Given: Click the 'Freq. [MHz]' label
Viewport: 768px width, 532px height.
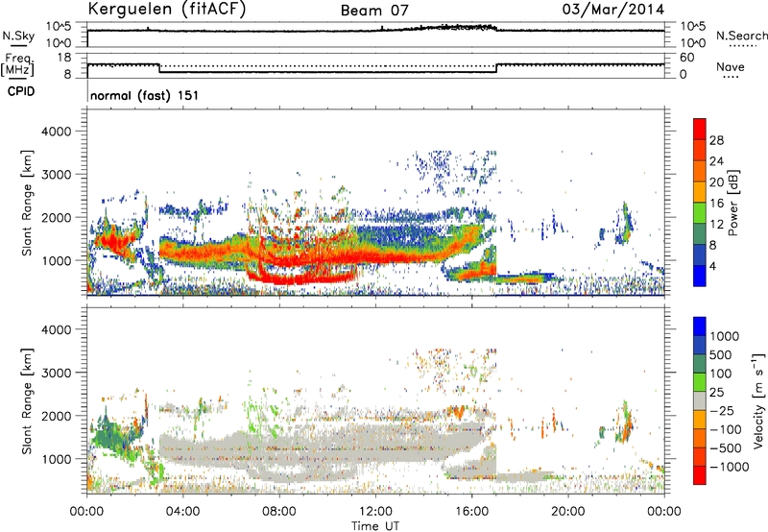Looking at the screenshot, I should [x=17, y=64].
